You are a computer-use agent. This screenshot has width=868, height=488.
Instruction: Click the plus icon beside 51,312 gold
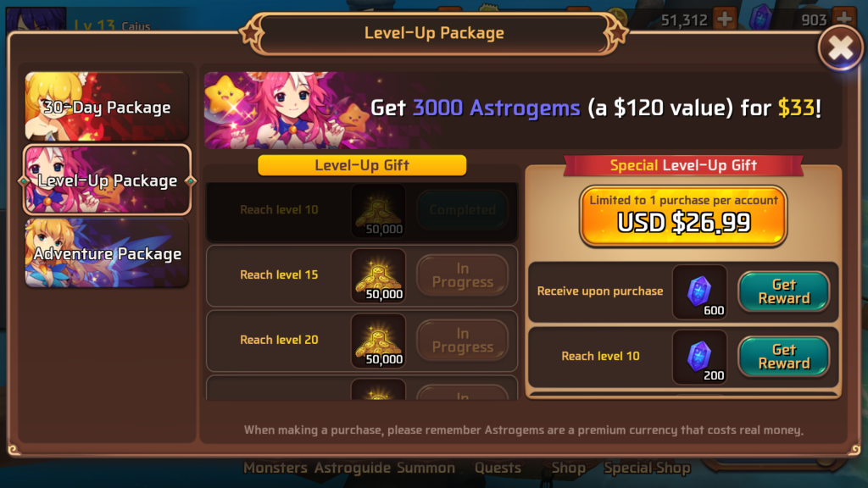[x=725, y=19]
